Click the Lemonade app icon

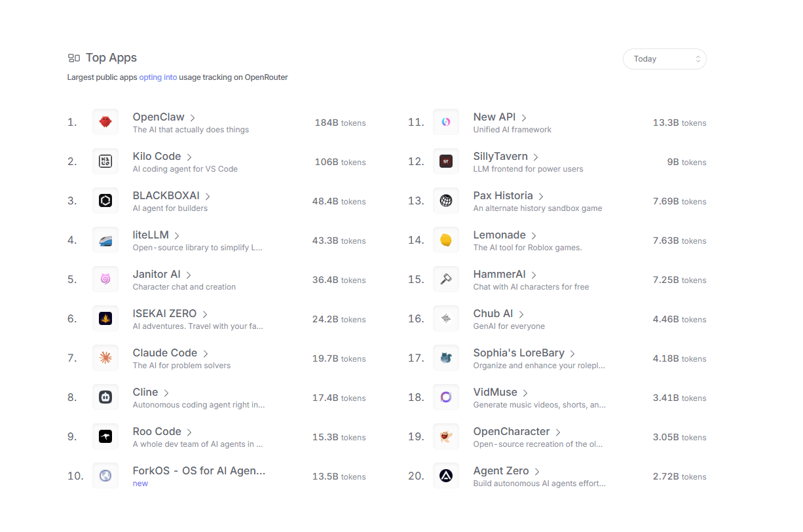(x=446, y=240)
